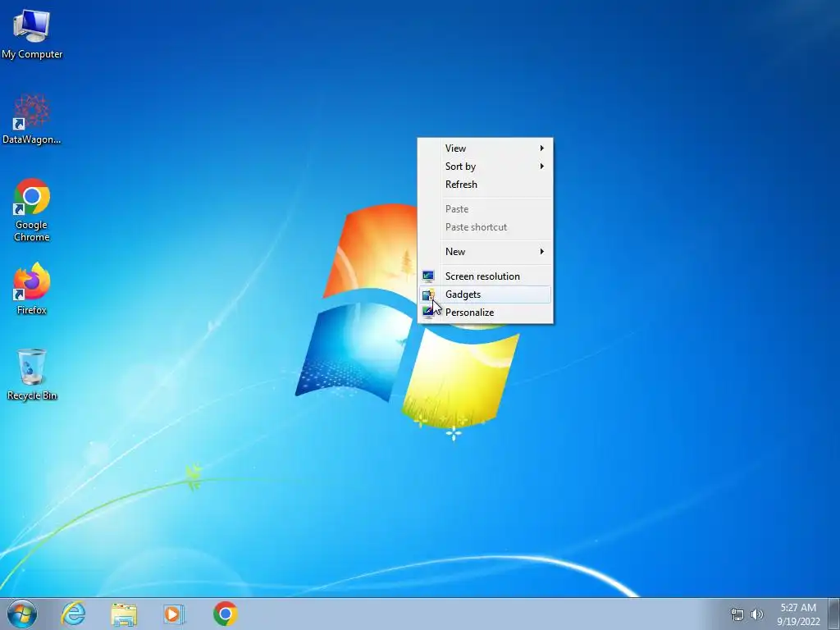
Task: Click the greyed Paste entry
Action: coord(486,209)
